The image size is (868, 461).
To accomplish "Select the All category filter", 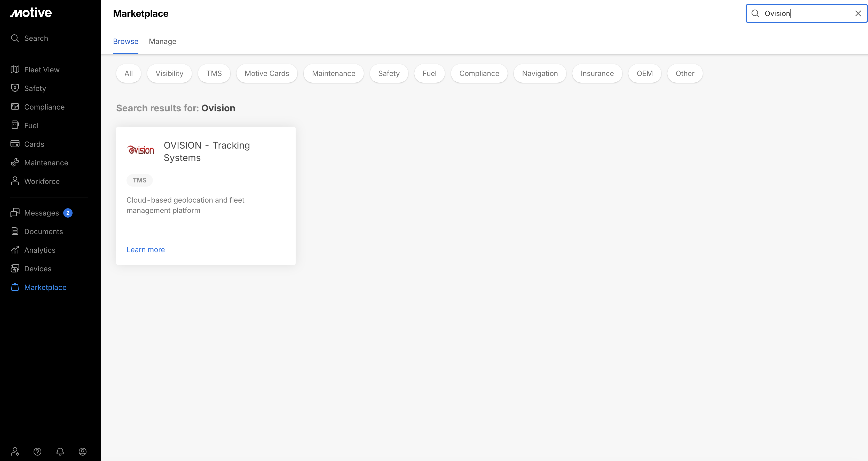I will (x=128, y=74).
